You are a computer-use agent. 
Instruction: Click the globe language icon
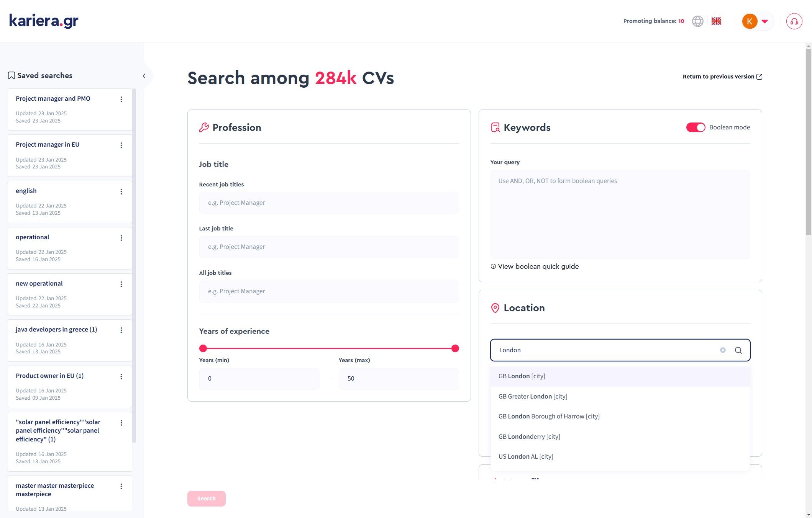(697, 21)
